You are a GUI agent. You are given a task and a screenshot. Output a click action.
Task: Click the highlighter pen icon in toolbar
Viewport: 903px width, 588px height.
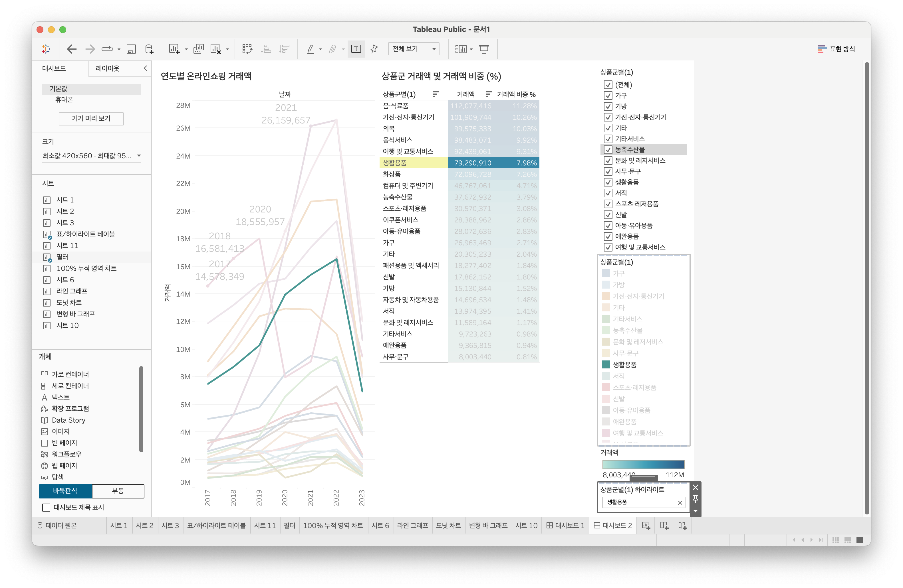(x=310, y=49)
